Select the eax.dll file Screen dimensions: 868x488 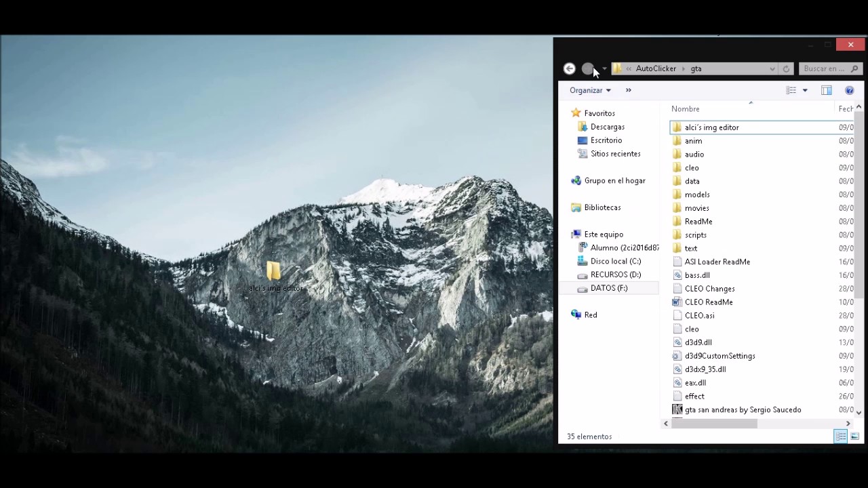pos(695,383)
